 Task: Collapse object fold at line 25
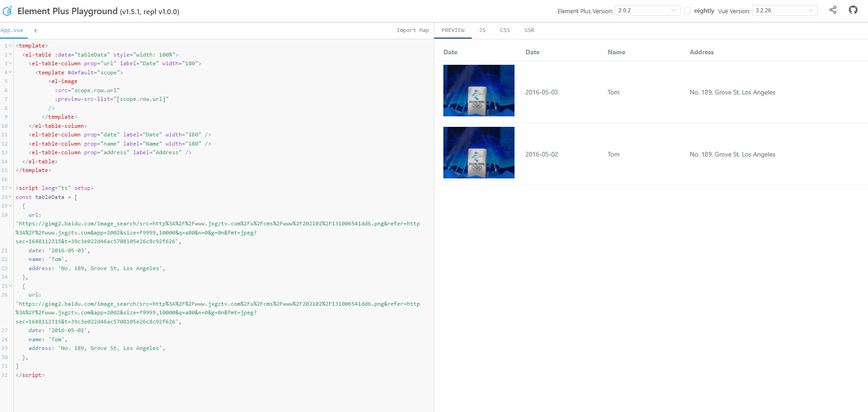10,286
